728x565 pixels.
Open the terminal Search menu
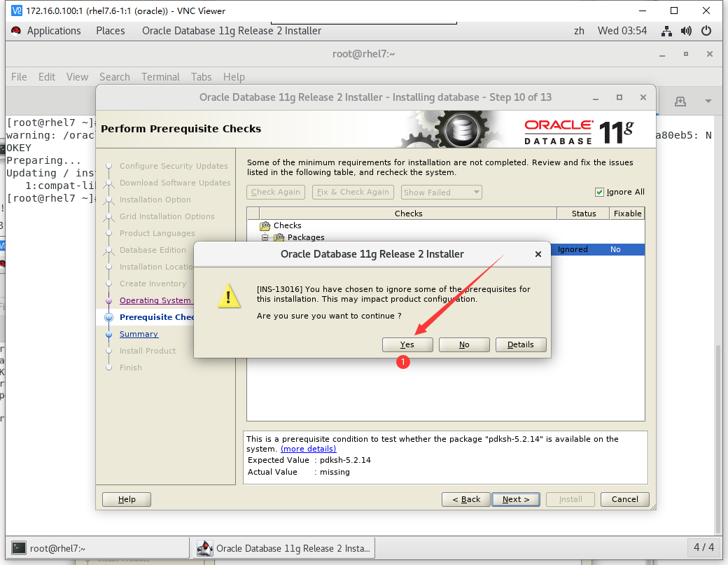click(115, 76)
